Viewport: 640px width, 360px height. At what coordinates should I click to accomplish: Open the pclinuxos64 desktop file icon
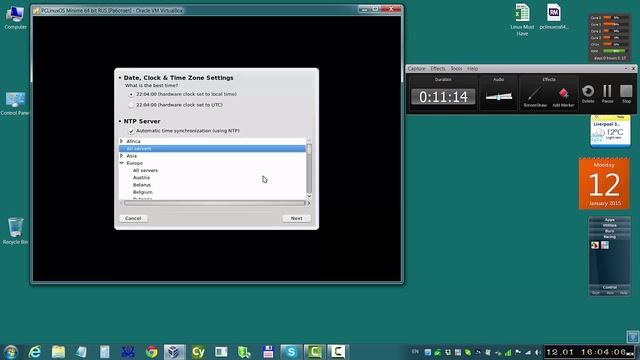click(553, 16)
